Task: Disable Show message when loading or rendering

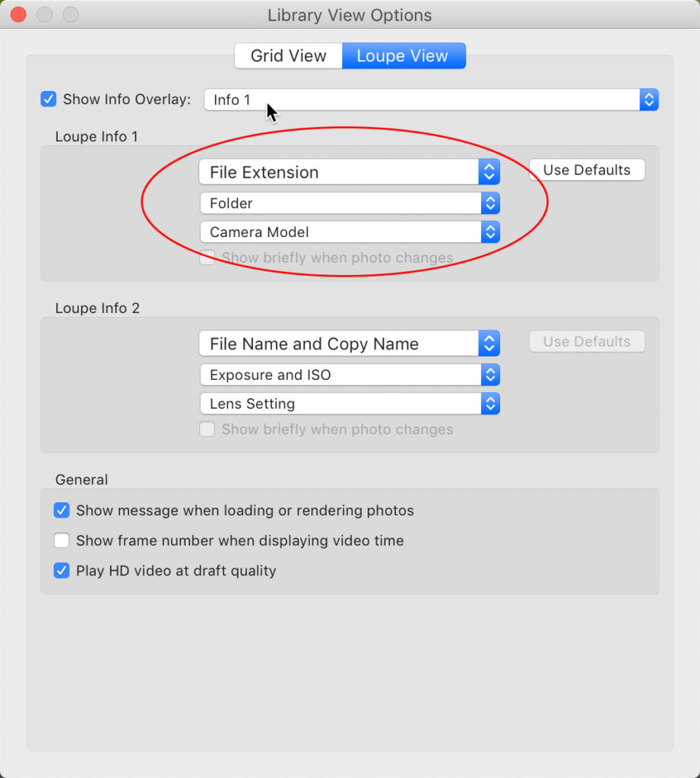Action: click(62, 511)
